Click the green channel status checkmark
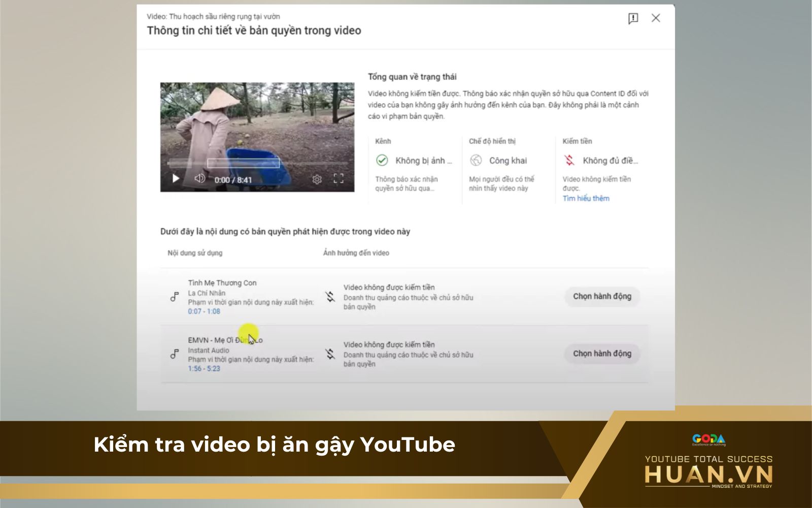812x508 pixels. click(382, 161)
